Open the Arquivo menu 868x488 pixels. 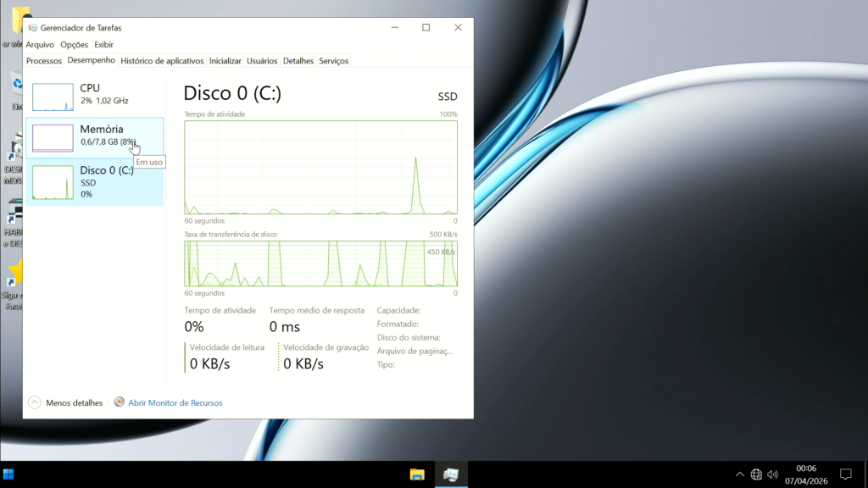point(40,45)
